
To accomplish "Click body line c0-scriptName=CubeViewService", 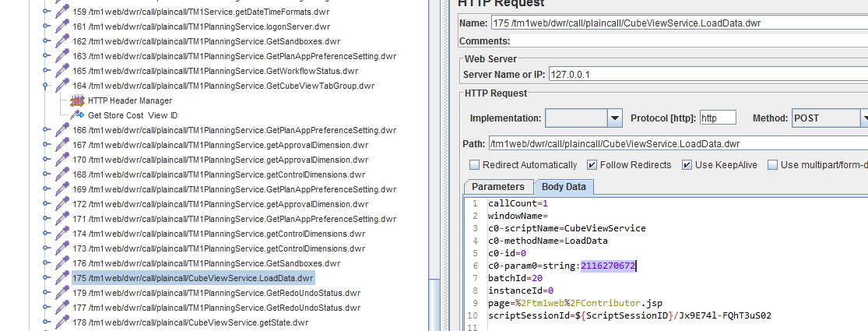I will tap(567, 229).
